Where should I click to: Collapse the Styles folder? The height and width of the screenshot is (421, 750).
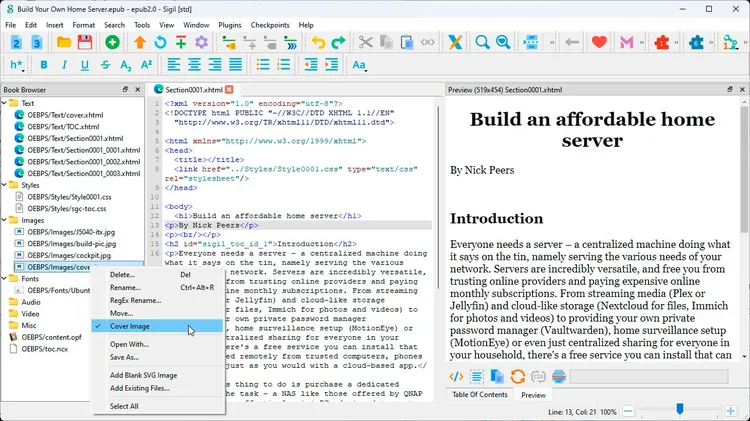click(x=4, y=185)
